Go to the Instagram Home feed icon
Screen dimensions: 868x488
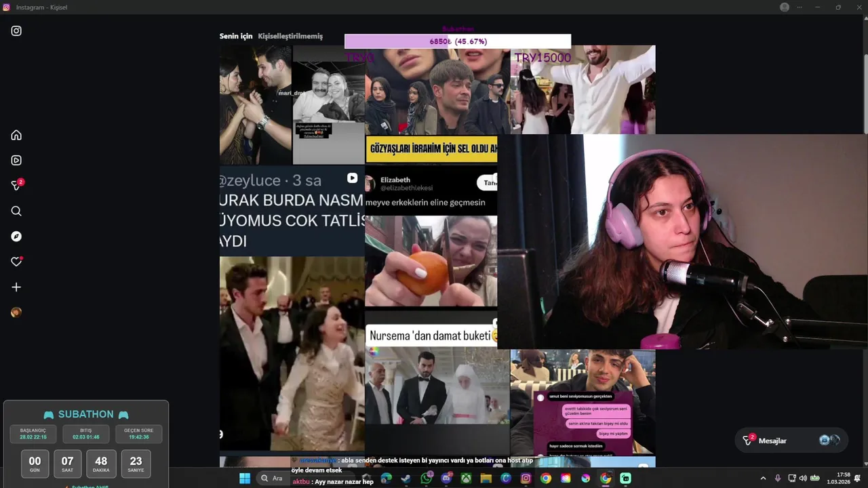(x=16, y=135)
